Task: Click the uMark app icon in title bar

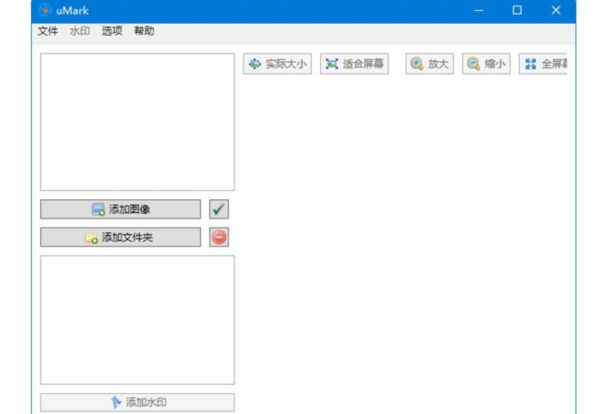Action: tap(45, 10)
